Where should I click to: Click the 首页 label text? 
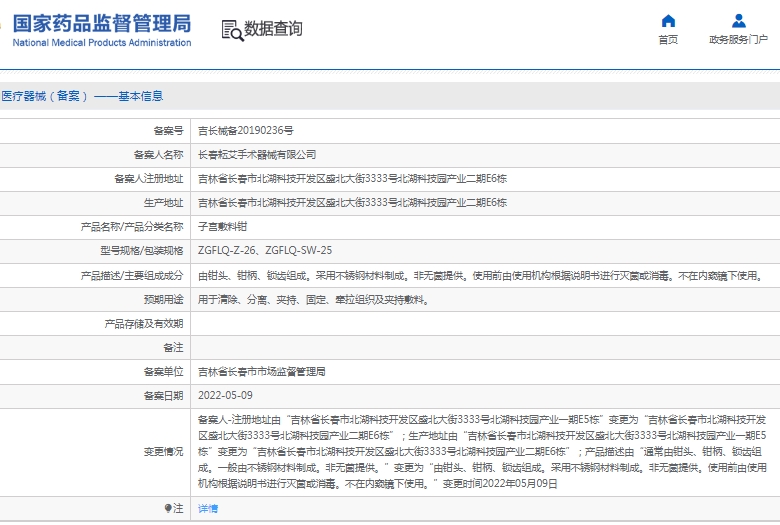click(x=668, y=40)
